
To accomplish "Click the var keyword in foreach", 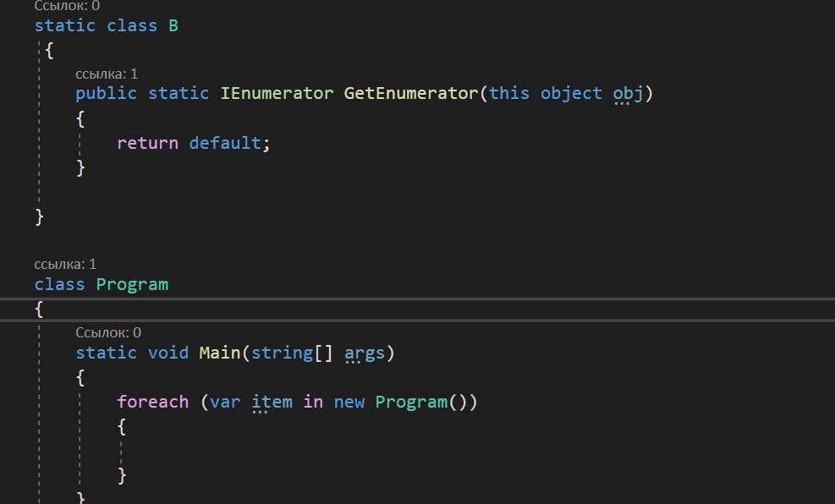I will (x=225, y=402).
